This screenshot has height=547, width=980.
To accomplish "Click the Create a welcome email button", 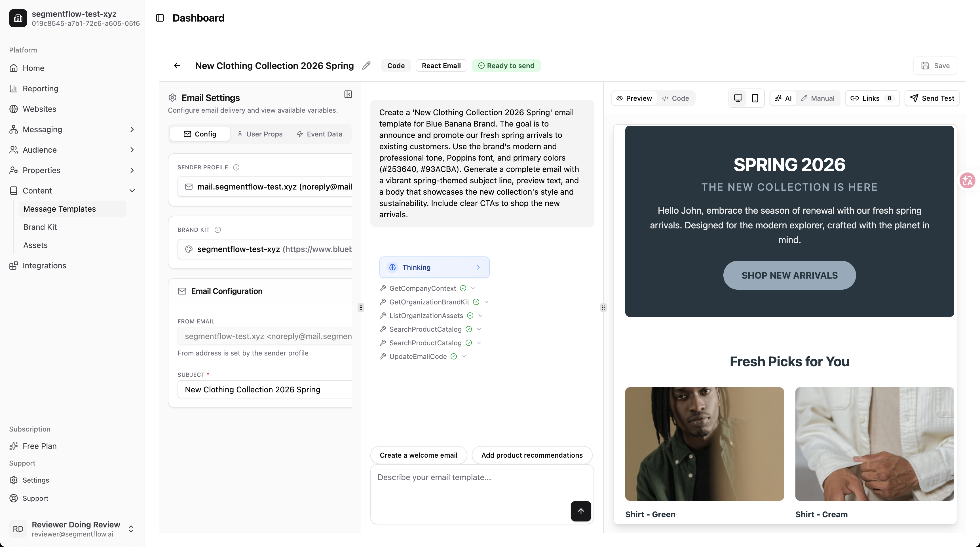I will 419,455.
